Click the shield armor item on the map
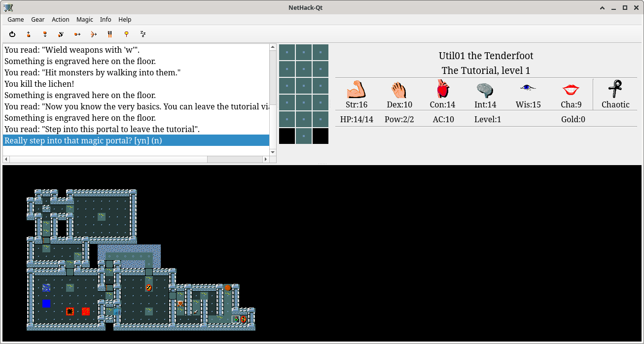This screenshot has height=344, width=644. [x=180, y=304]
